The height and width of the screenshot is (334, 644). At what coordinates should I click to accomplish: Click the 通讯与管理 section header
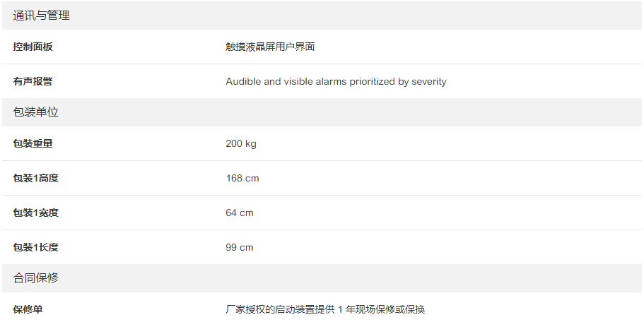[x=41, y=16]
